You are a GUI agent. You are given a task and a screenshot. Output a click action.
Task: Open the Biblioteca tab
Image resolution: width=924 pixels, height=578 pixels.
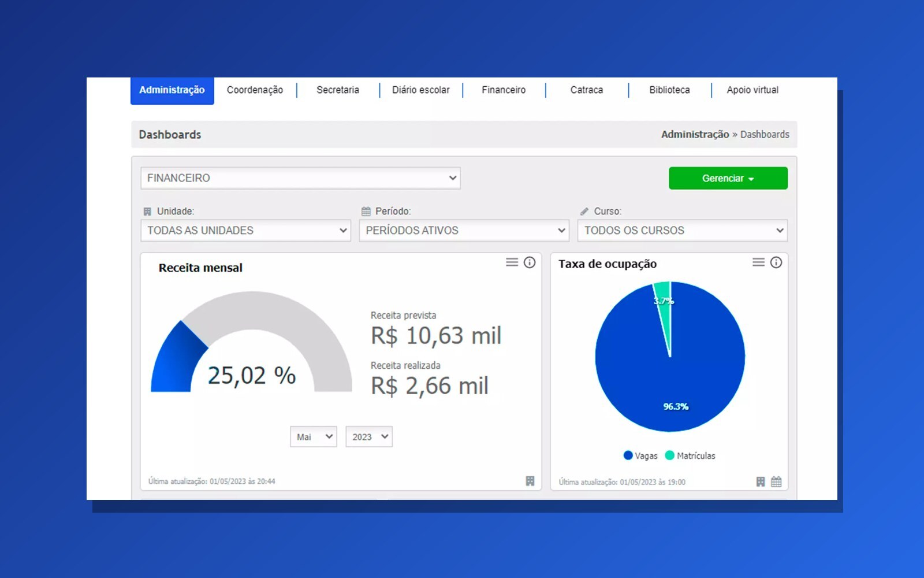(669, 90)
